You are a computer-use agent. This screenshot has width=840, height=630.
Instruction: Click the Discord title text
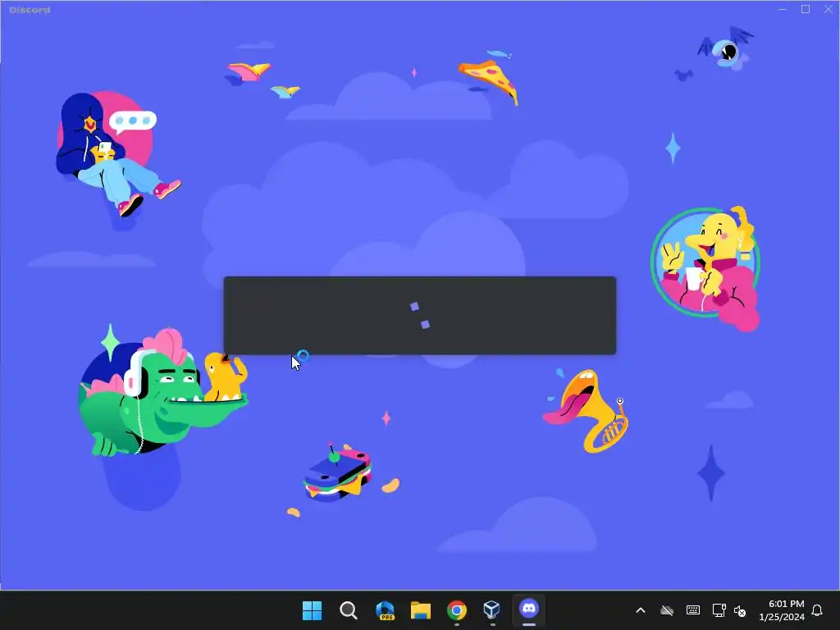[x=30, y=10]
